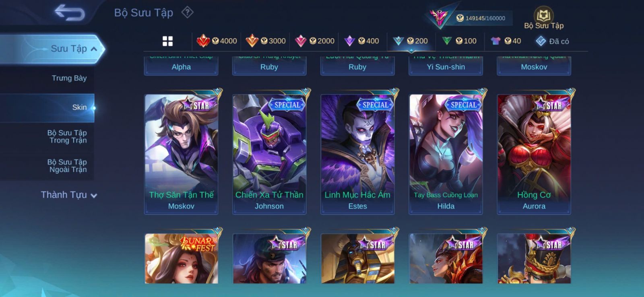Open Bộ Sưu Tập Trong Trận
The image size is (644, 297).
[68, 136]
